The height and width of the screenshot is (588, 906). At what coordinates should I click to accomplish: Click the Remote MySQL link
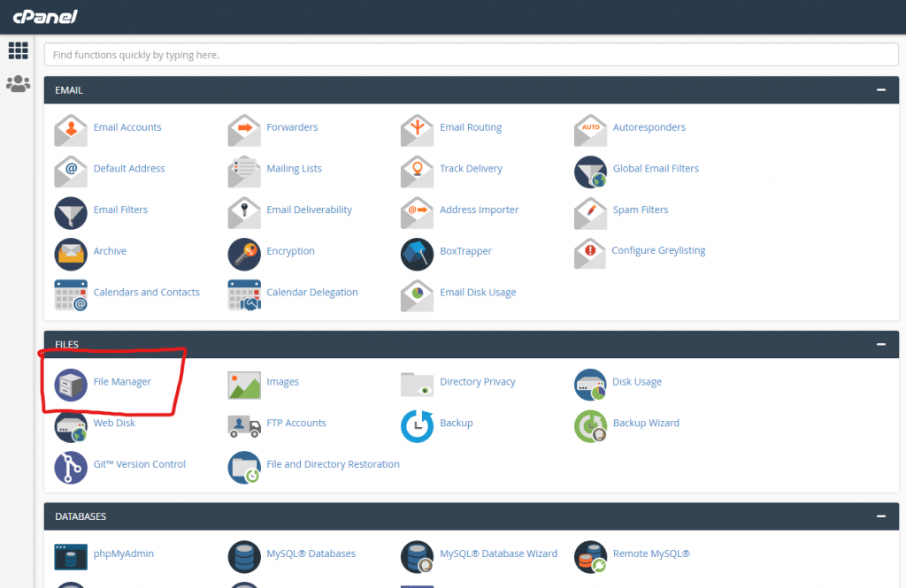pyautogui.click(x=651, y=554)
